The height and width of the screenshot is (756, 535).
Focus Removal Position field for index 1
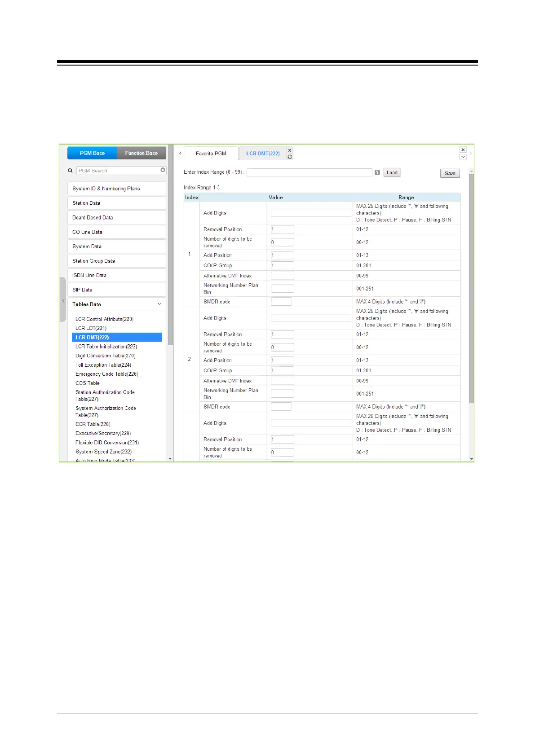283,229
